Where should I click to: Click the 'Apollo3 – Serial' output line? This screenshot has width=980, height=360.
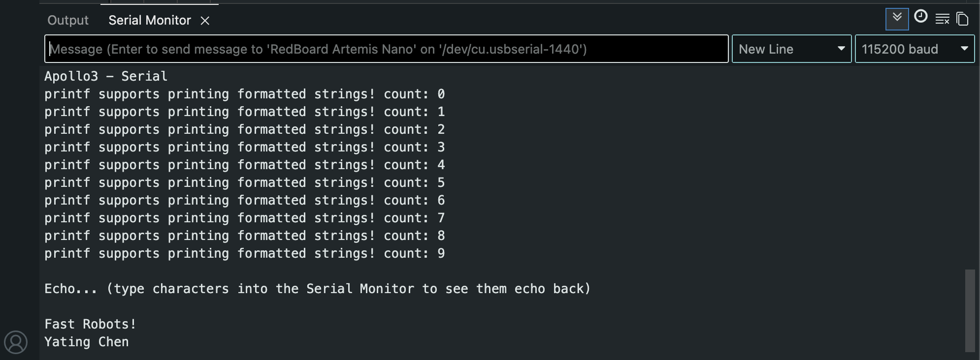point(106,76)
